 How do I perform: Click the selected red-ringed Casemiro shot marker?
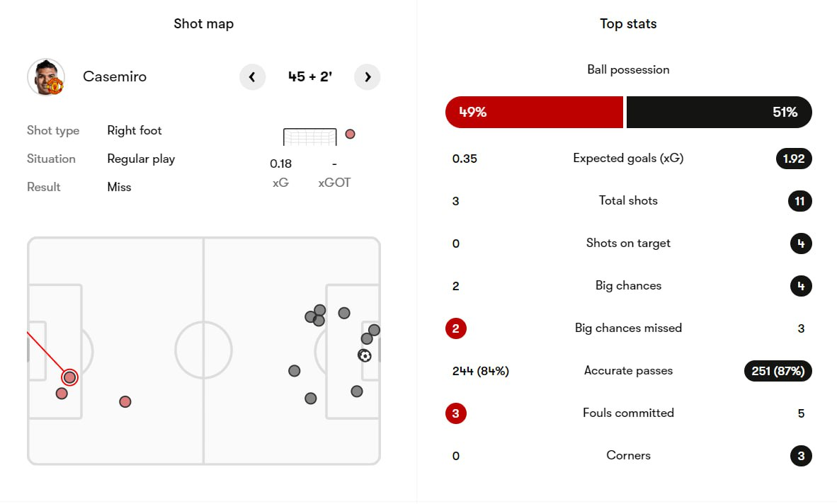pyautogui.click(x=69, y=377)
